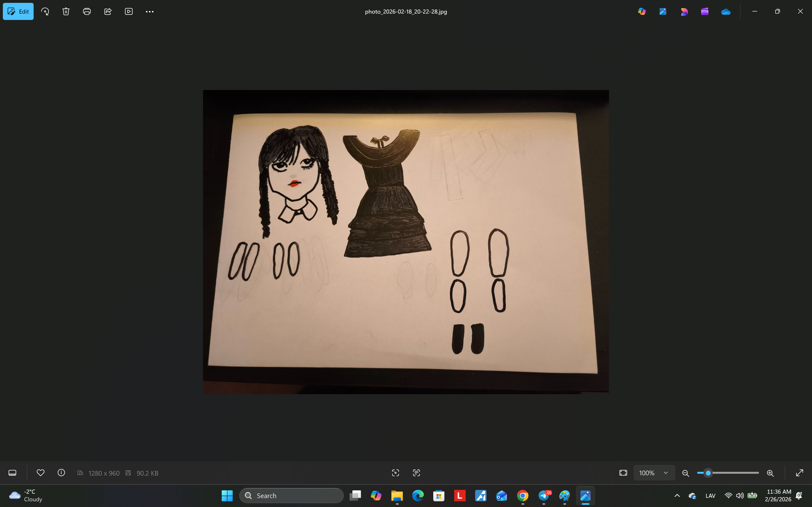The height and width of the screenshot is (507, 812).
Task: Click the Edit image button
Action: coord(18,11)
